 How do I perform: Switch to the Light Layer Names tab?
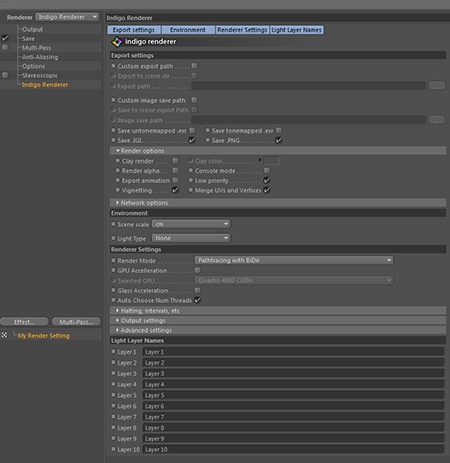(296, 30)
